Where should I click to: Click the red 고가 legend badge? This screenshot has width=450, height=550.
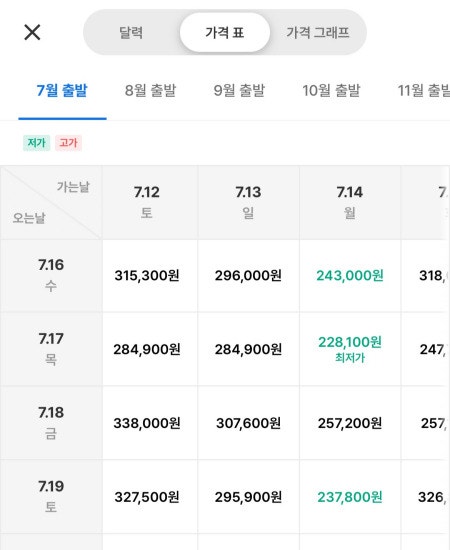pyautogui.click(x=68, y=143)
